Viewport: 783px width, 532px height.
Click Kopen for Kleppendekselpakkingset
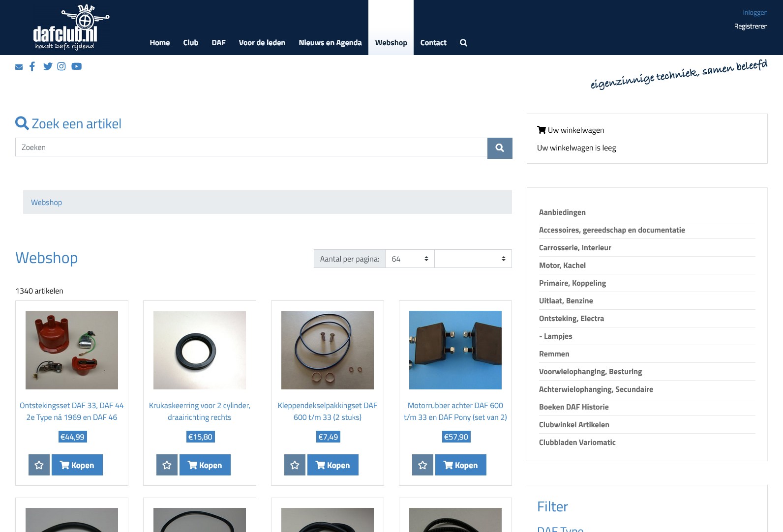pos(333,465)
